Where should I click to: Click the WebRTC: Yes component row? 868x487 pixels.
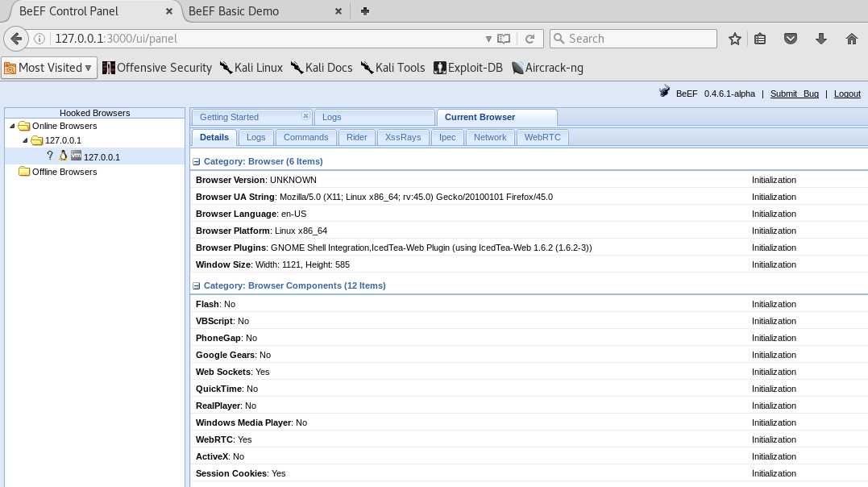[x=529, y=440]
